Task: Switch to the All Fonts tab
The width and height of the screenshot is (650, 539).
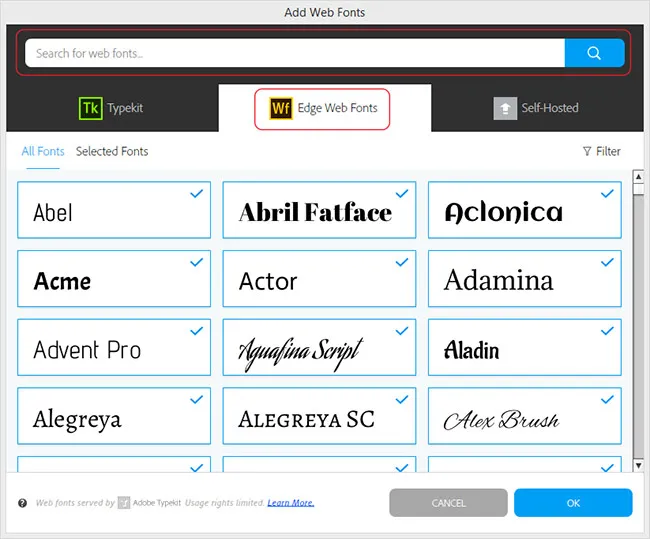Action: (x=43, y=152)
